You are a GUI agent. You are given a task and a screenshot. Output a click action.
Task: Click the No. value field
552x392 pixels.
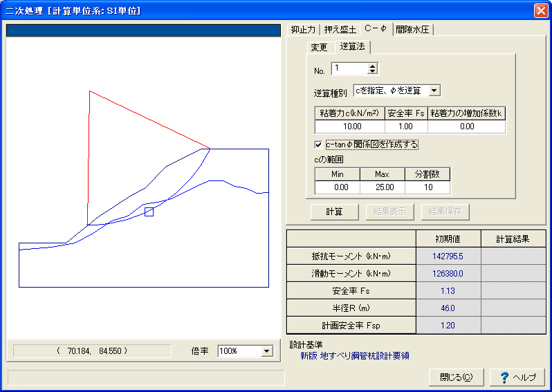[349, 68]
